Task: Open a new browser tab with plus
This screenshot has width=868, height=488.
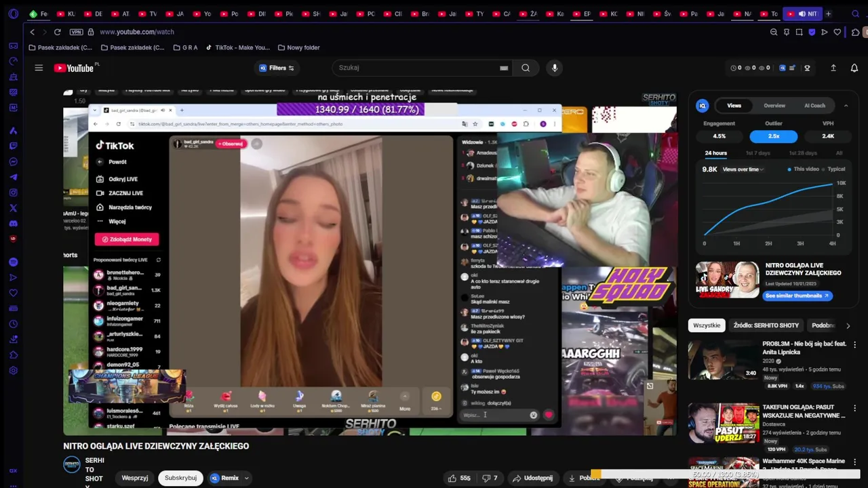Action: [828, 14]
